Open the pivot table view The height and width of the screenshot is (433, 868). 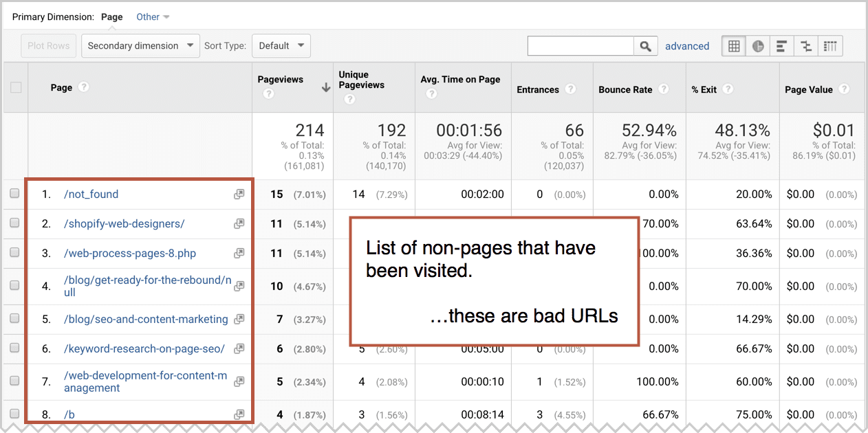coord(829,45)
